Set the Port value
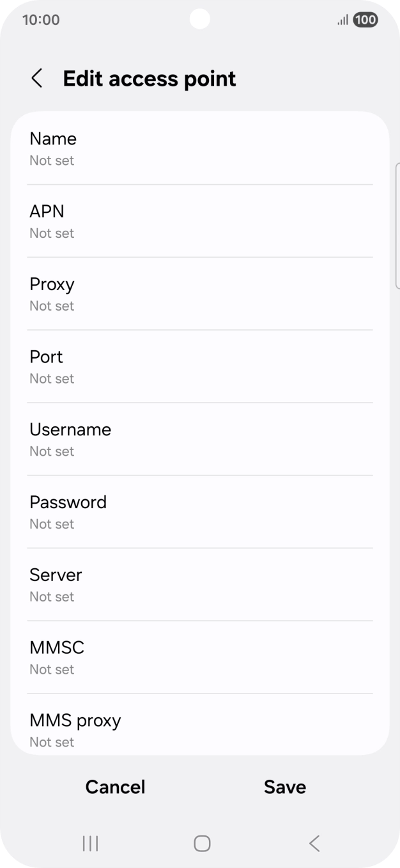Viewport: 400px width, 868px height. [x=199, y=367]
